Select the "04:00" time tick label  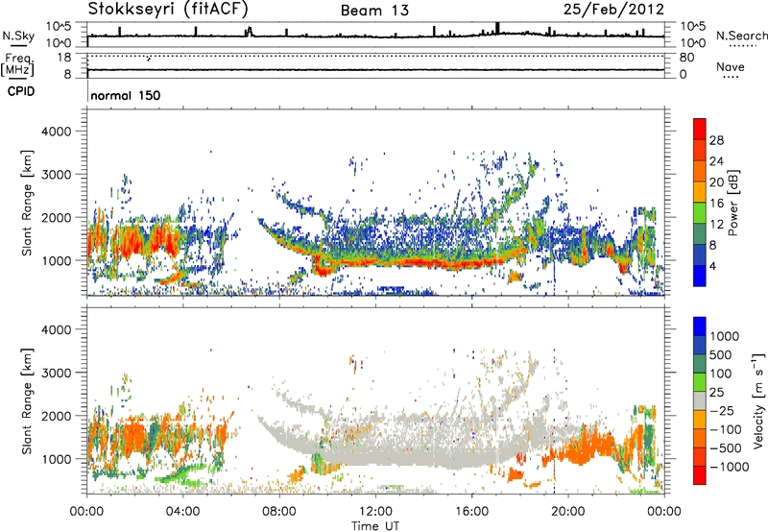182,512
